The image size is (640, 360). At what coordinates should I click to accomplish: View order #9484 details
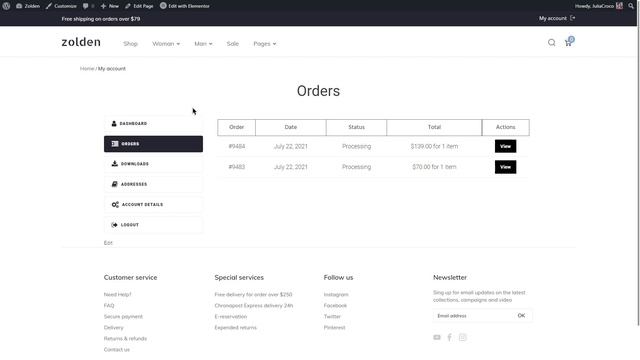click(x=505, y=146)
